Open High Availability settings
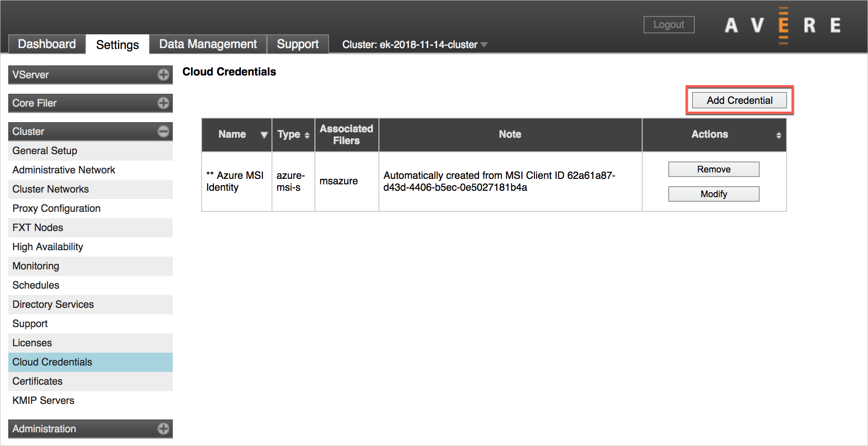868x446 pixels. [91, 247]
